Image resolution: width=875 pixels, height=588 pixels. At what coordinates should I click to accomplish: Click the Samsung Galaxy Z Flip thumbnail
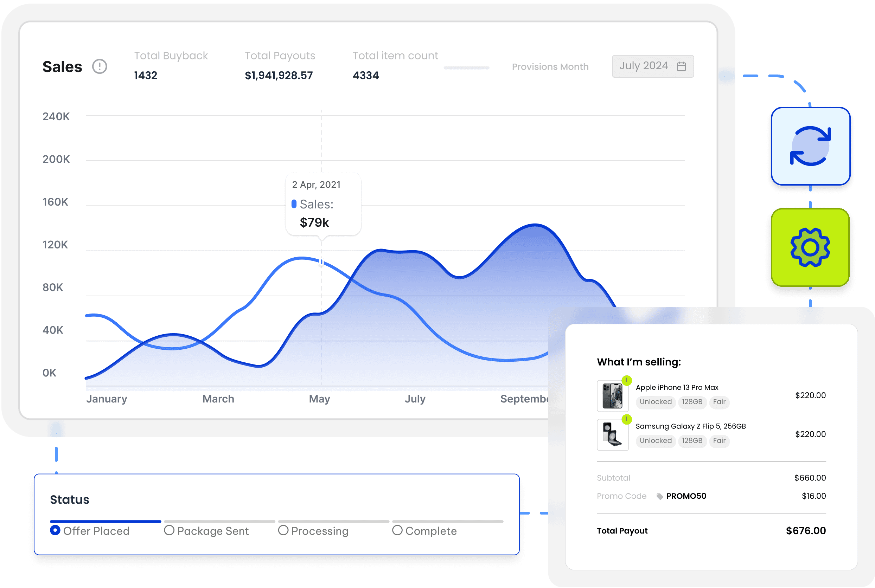[x=612, y=435]
